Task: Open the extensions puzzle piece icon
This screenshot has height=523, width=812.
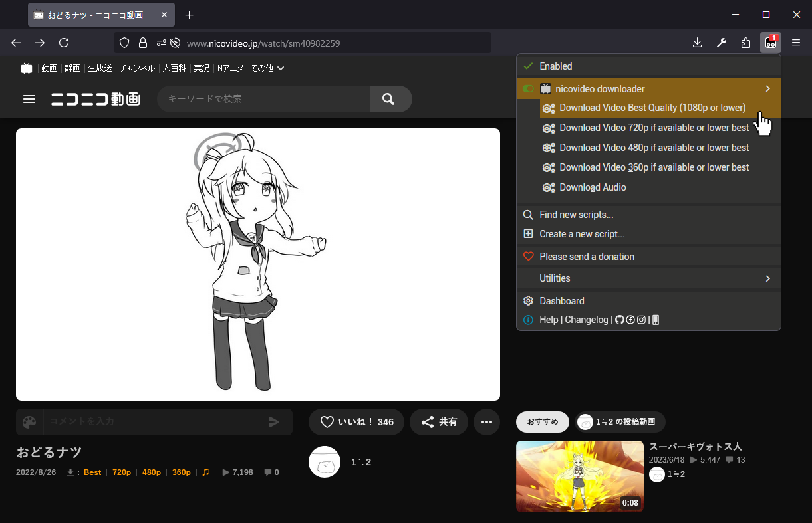Action: 745,43
